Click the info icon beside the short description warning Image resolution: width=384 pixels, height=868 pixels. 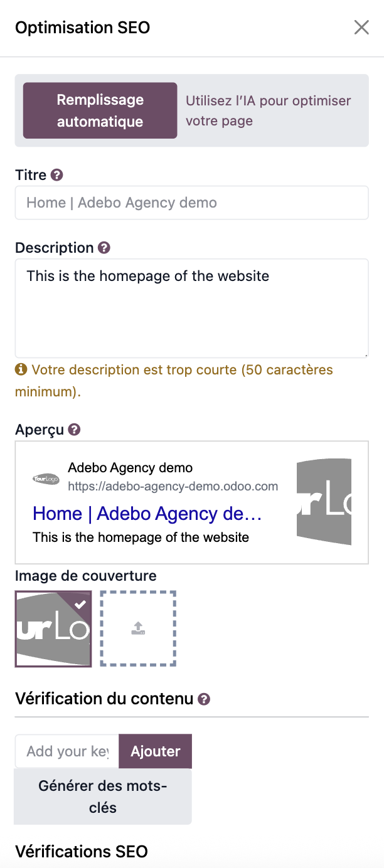[21, 369]
